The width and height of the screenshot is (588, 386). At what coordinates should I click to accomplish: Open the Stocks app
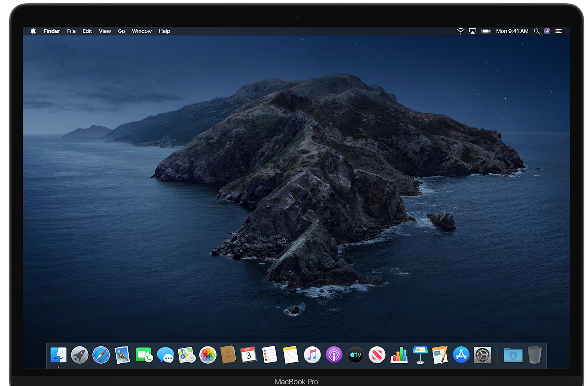398,355
